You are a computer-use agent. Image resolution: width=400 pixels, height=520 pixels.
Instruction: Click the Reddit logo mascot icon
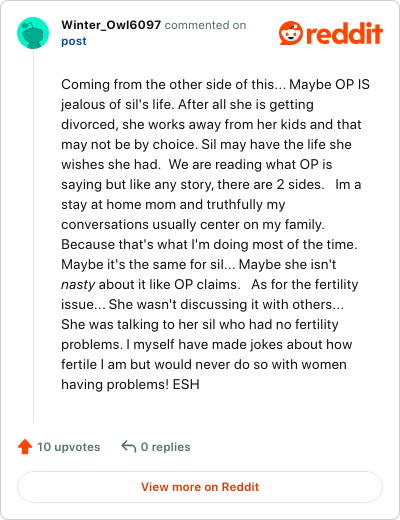[x=291, y=33]
